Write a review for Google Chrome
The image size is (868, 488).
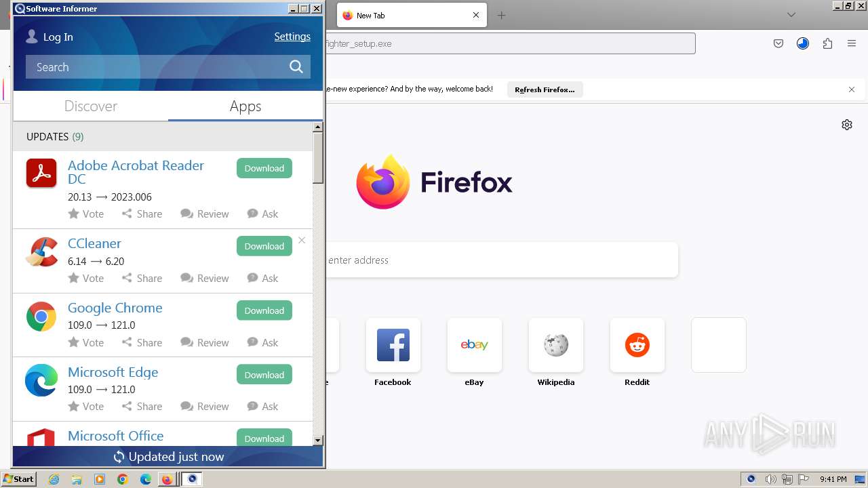[205, 342]
